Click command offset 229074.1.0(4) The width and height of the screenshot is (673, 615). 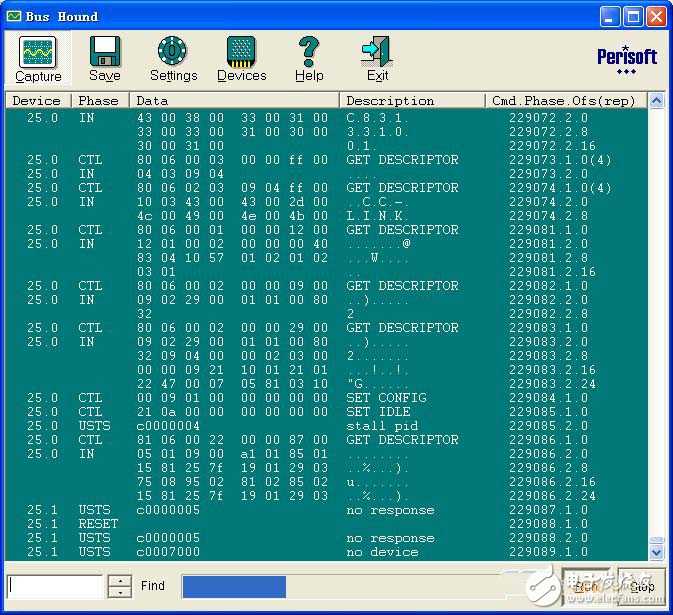click(x=560, y=188)
